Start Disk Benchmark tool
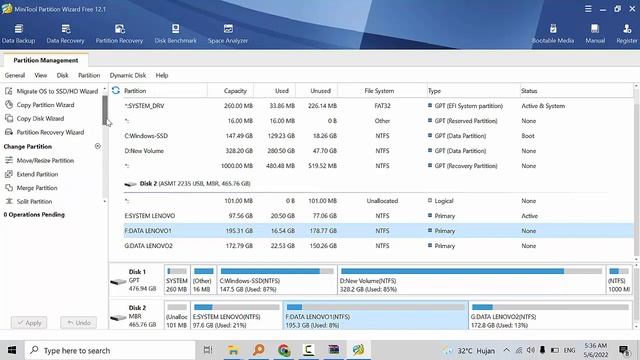This screenshot has height=360, width=640. (176, 33)
